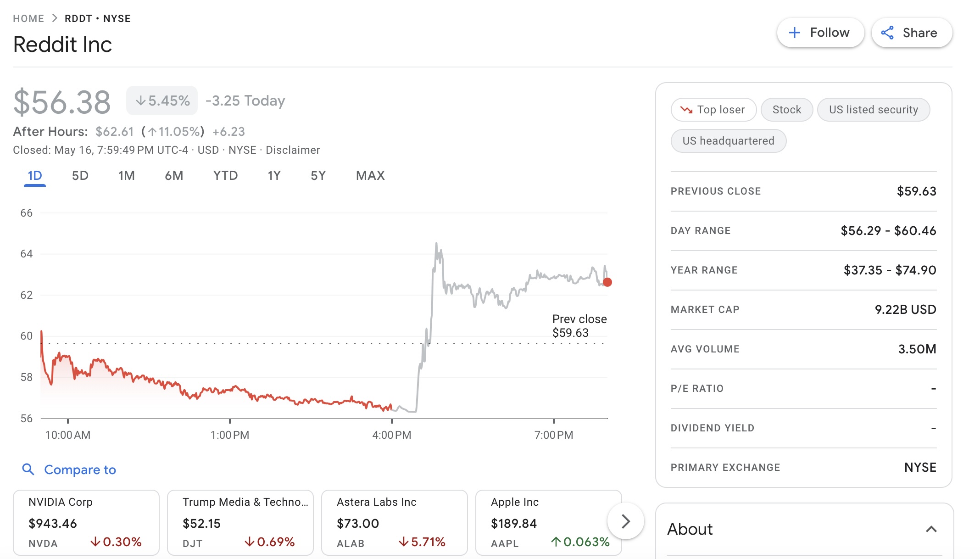
Task: Click the DAY RANGE $56.29 - $60.46 value
Action: coord(888,231)
